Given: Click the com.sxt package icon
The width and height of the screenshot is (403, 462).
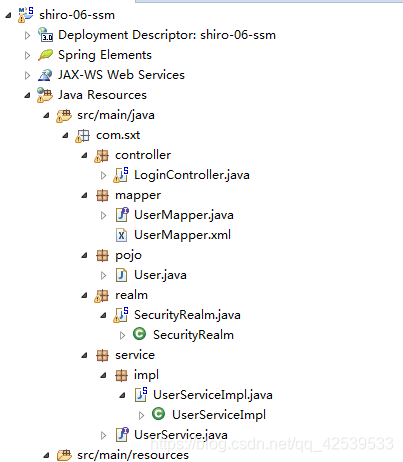Looking at the screenshot, I should point(83,135).
